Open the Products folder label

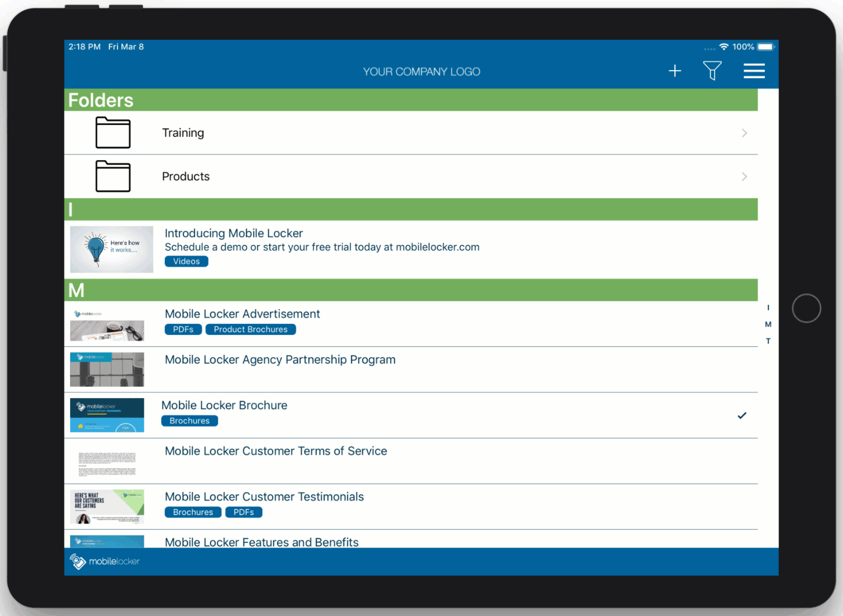tap(186, 177)
